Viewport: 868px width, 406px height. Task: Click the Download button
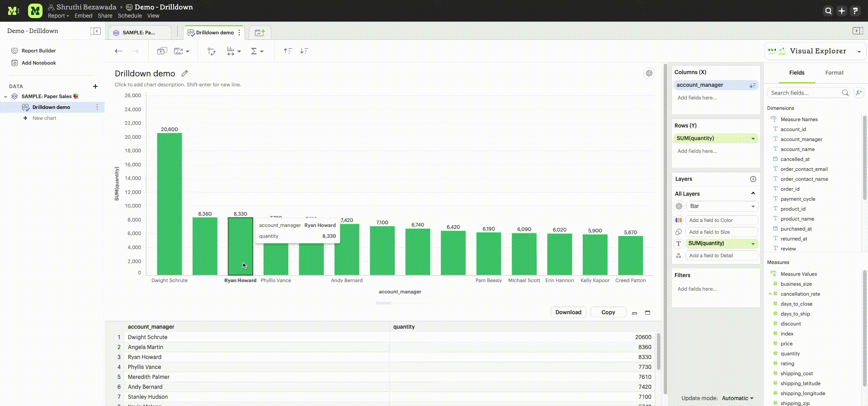(568, 312)
